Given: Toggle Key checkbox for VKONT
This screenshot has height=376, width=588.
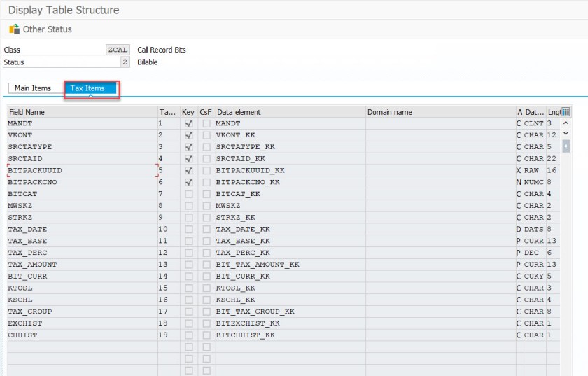Looking at the screenshot, I should 188,135.
